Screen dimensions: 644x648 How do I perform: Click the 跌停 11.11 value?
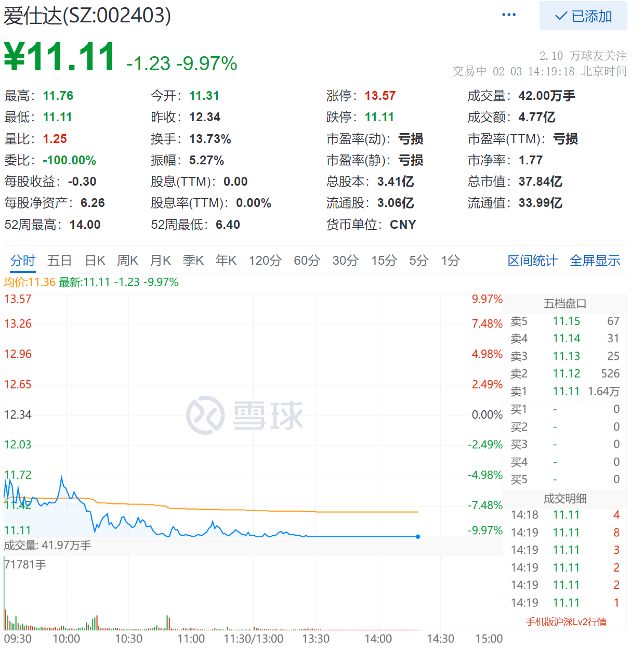379,117
